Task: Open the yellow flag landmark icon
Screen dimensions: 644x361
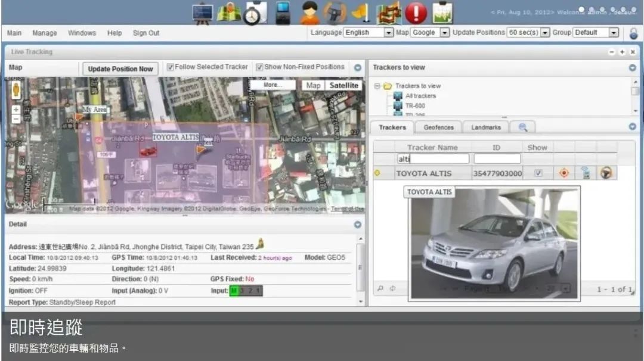Action: click(361, 13)
